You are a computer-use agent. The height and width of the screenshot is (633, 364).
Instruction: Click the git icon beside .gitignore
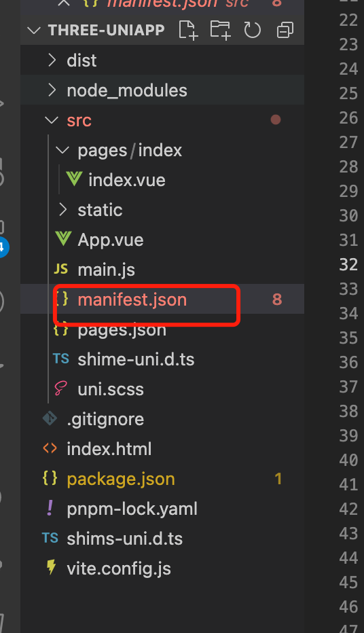50,418
